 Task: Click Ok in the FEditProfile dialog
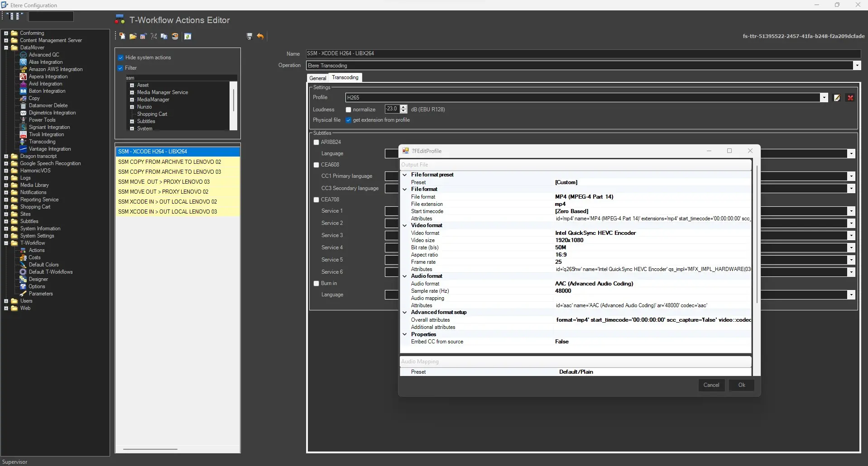pos(741,385)
